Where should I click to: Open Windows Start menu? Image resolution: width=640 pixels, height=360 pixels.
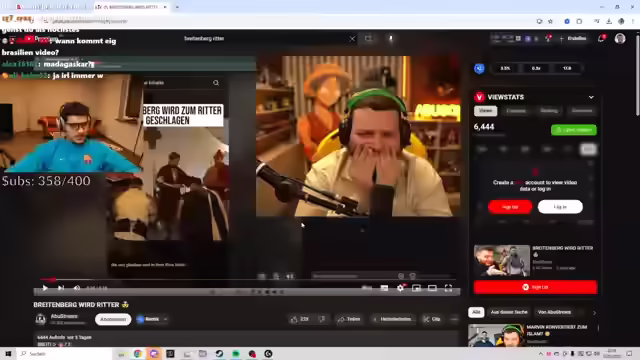[x=8, y=353]
